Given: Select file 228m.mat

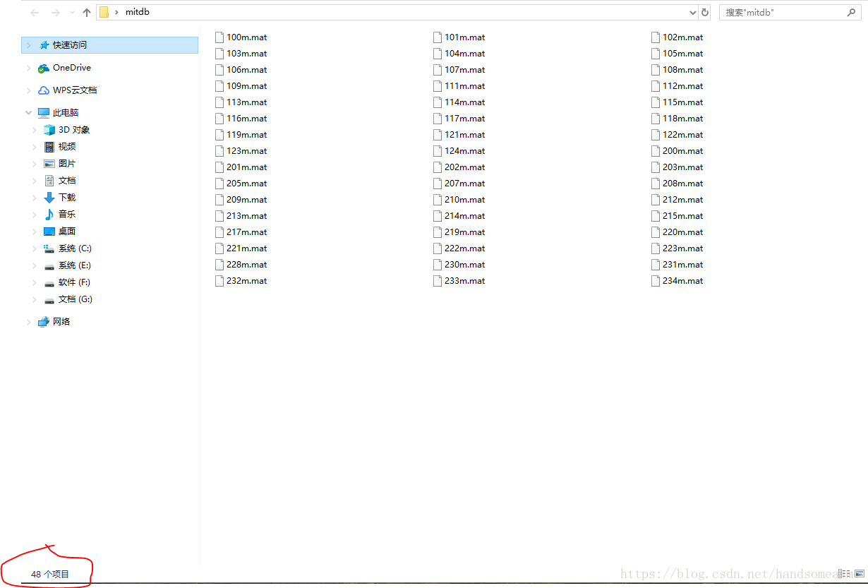Looking at the screenshot, I should point(247,265).
